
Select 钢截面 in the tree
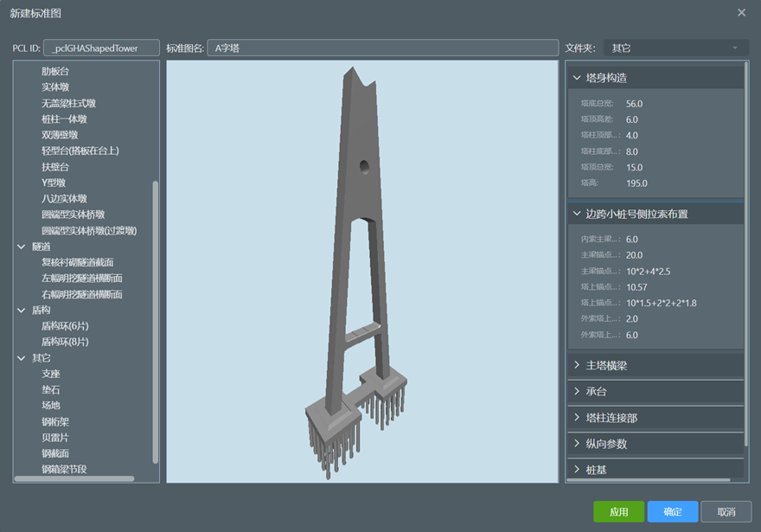(x=55, y=453)
